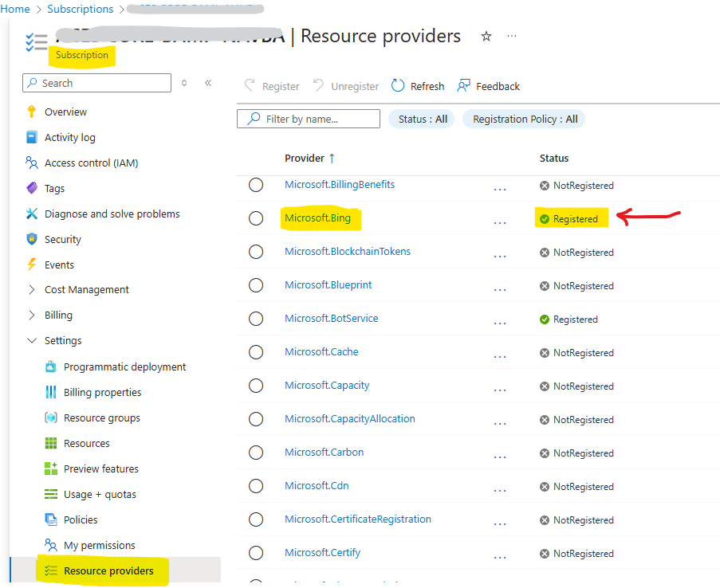Open My permissions menu item
This screenshot has height=588, width=720.
click(100, 545)
